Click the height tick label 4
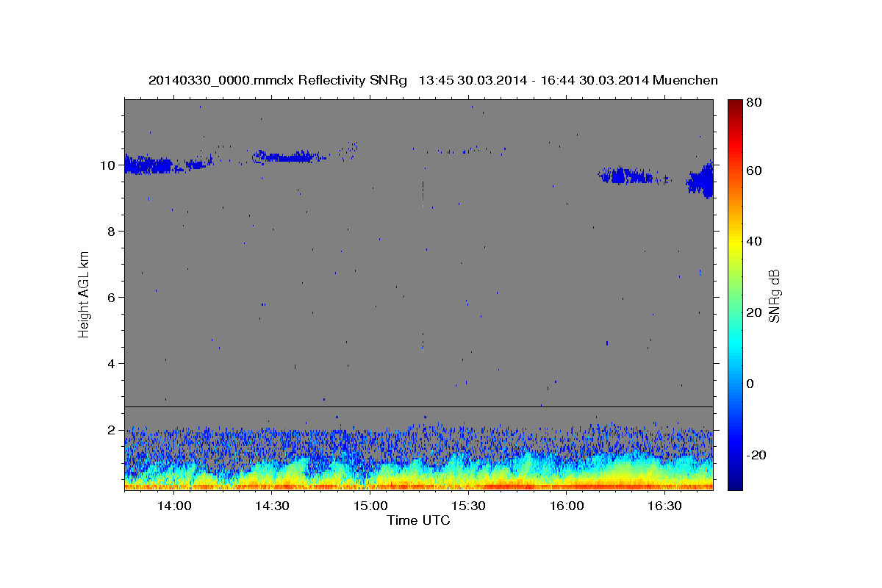Viewport: 882px width, 588px height. coord(112,364)
